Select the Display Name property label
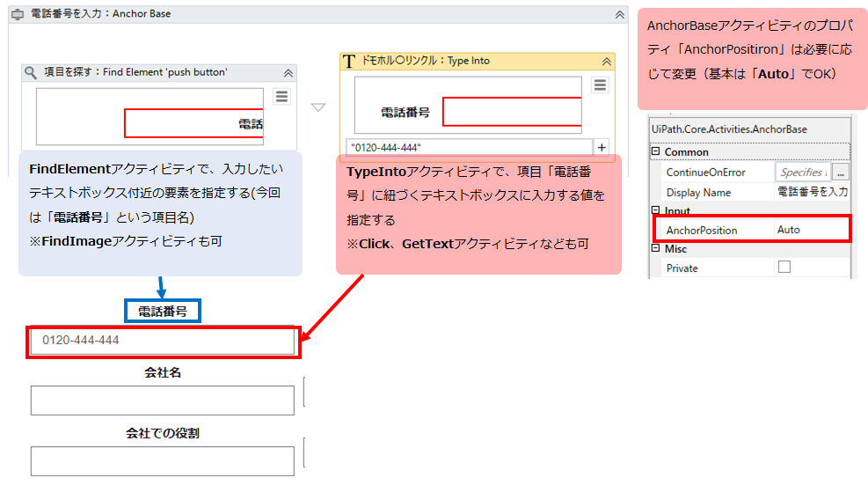868x485 pixels. pyautogui.click(x=698, y=193)
